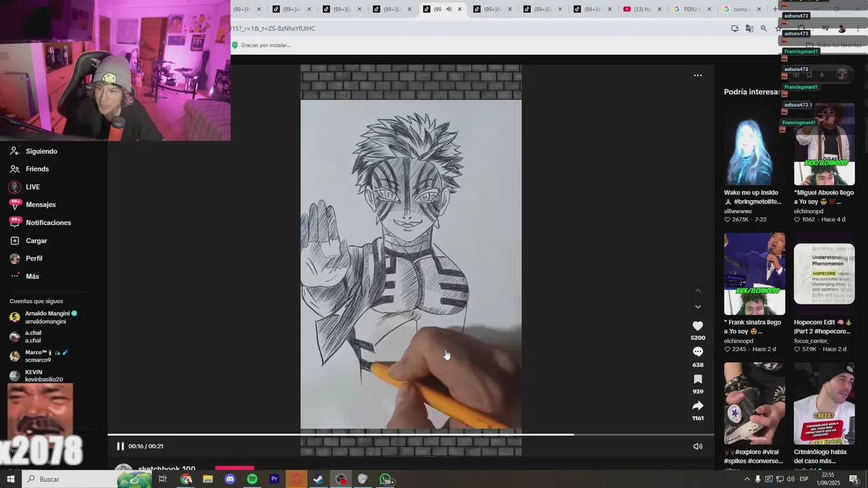
Task: Like the video with the heart icon
Action: point(698,326)
